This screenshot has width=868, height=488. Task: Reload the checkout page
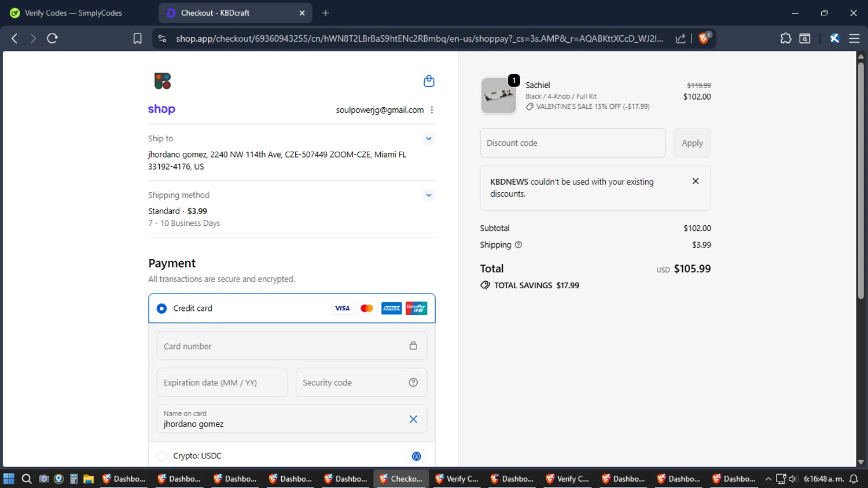(x=52, y=38)
